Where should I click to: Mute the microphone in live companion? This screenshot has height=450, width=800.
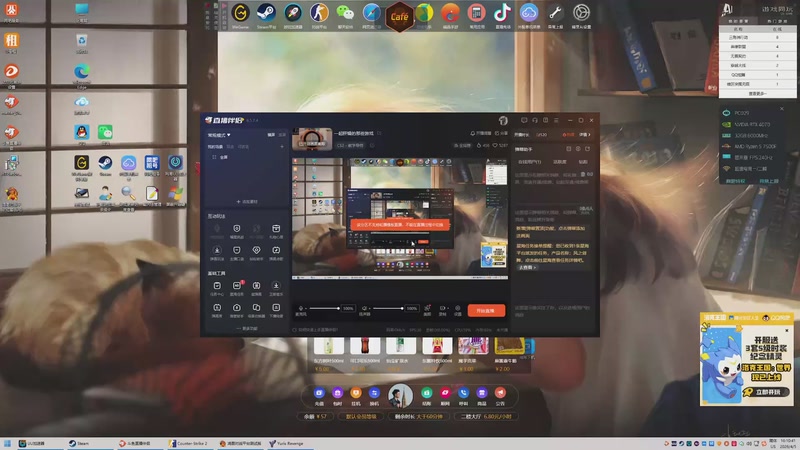(x=301, y=308)
